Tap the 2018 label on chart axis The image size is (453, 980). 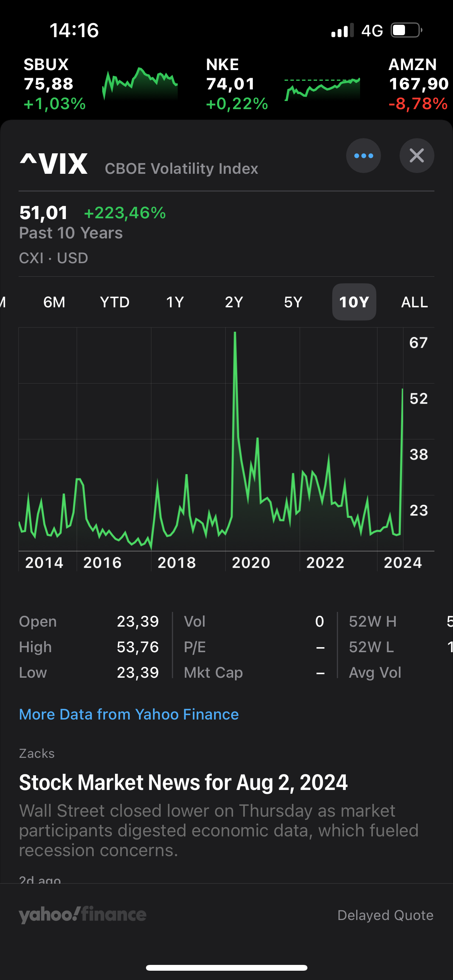[177, 562]
